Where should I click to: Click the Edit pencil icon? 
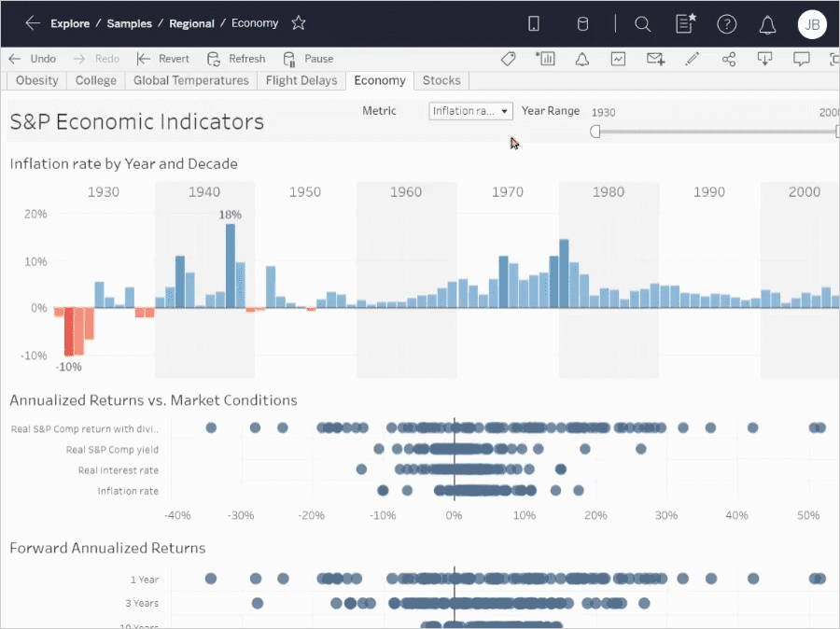[692, 59]
